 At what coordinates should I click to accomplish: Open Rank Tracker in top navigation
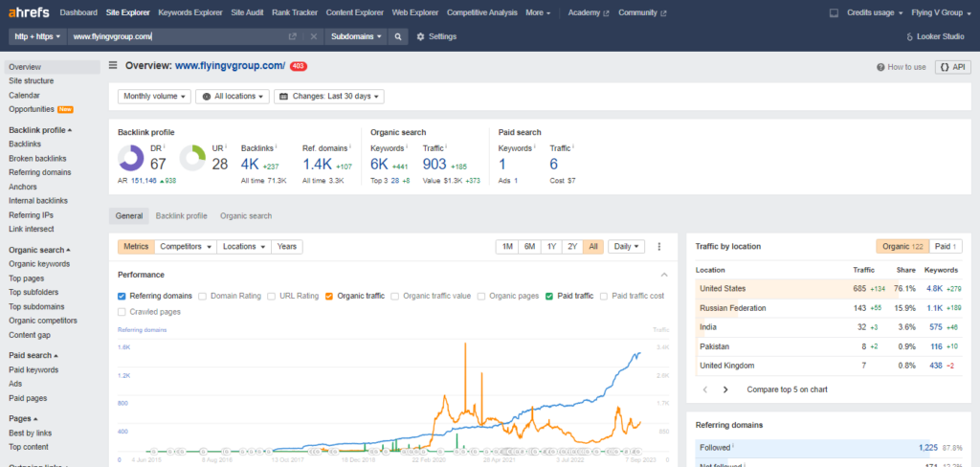(x=295, y=12)
